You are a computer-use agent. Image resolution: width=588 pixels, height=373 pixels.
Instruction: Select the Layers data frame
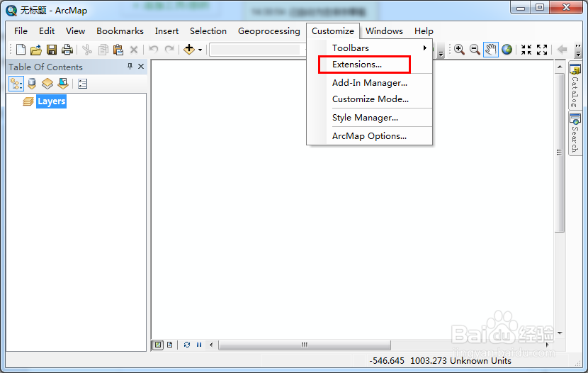click(52, 101)
